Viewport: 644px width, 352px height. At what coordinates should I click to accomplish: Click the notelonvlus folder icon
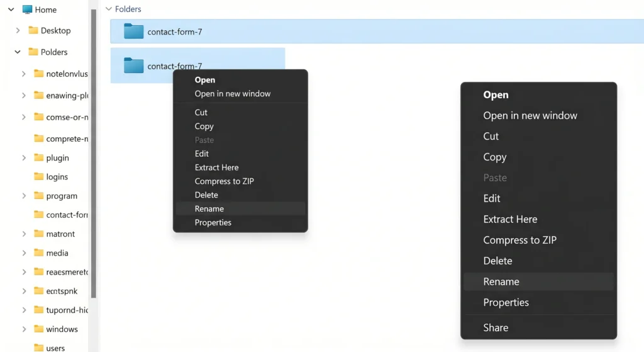coord(38,74)
